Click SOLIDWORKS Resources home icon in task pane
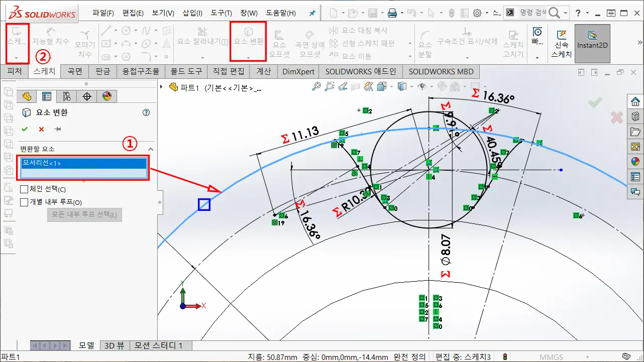This screenshot has width=644, height=362. tap(635, 101)
